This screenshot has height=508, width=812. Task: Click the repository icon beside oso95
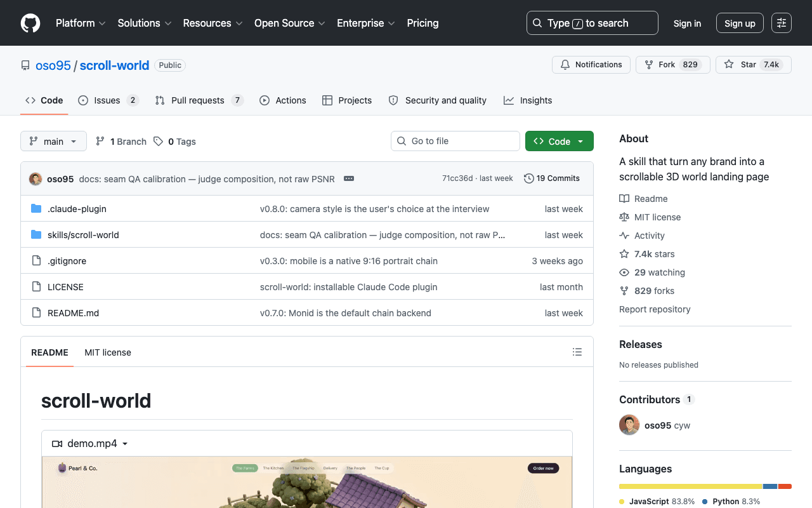25,65
